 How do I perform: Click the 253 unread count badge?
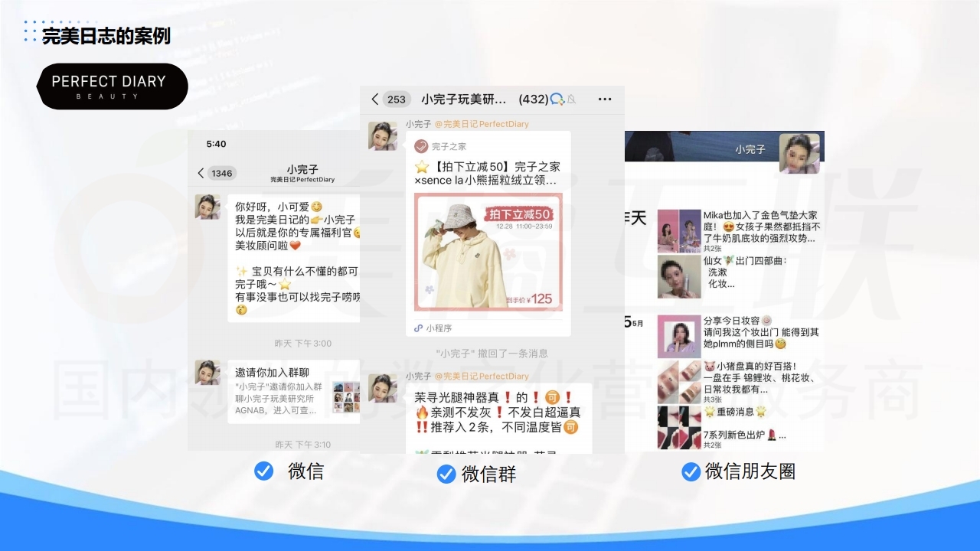[397, 99]
